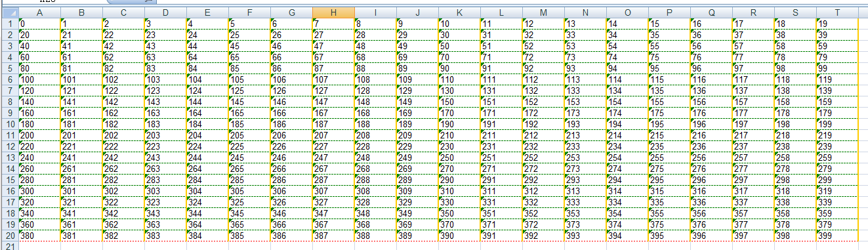Select the cell with value 164
This screenshot has height=250, width=868.
tap(207, 113)
